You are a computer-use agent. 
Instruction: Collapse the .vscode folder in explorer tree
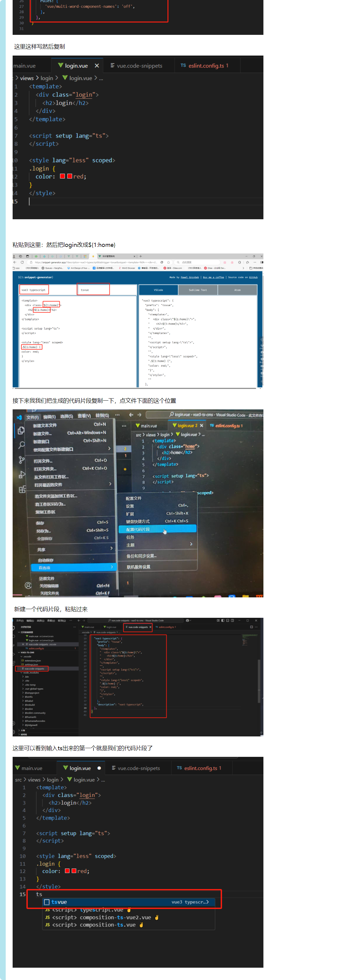click(21, 657)
